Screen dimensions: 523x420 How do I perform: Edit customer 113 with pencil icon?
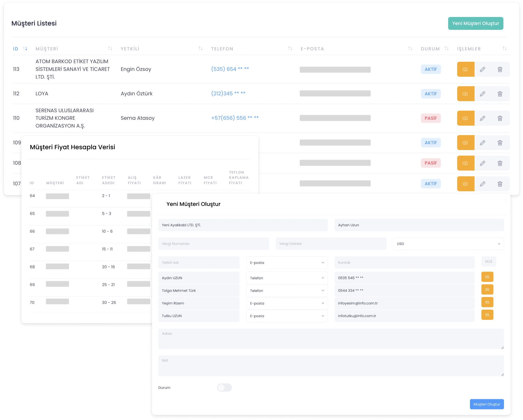coord(483,69)
